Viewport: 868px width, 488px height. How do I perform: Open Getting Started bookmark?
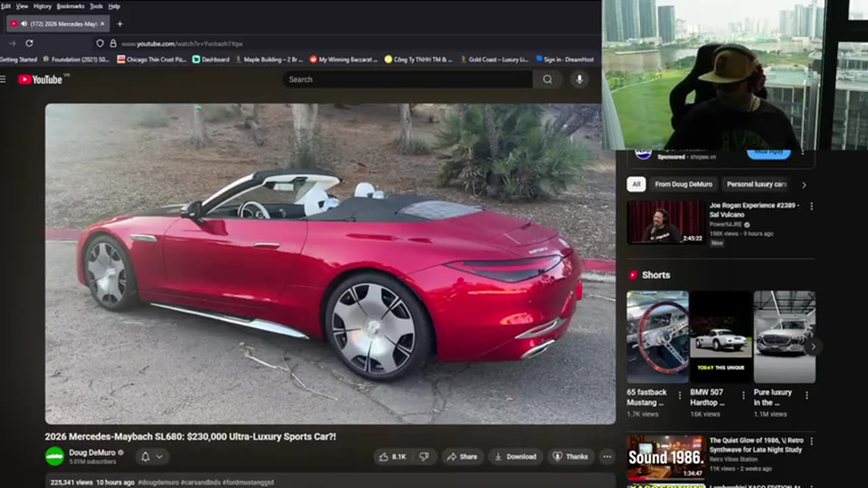[x=18, y=60]
